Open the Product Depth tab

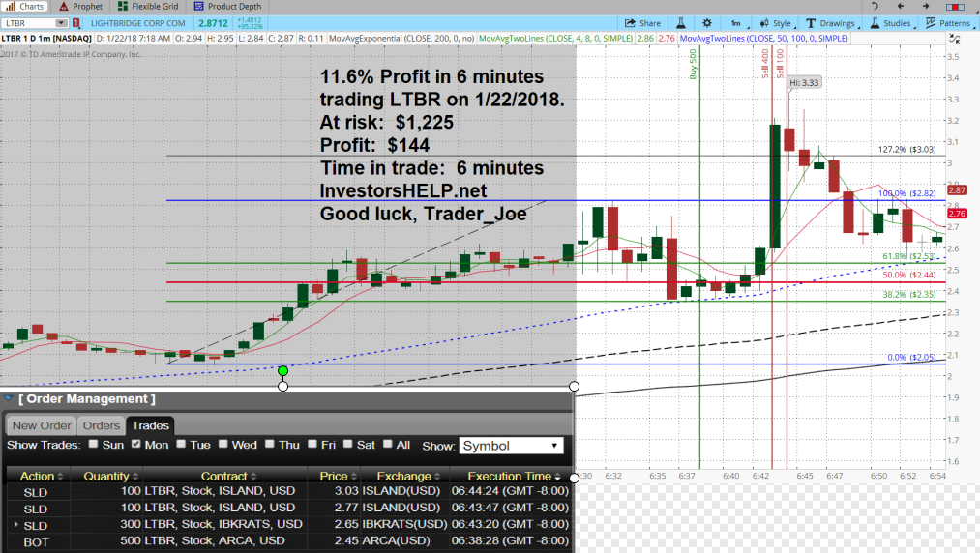coord(227,6)
